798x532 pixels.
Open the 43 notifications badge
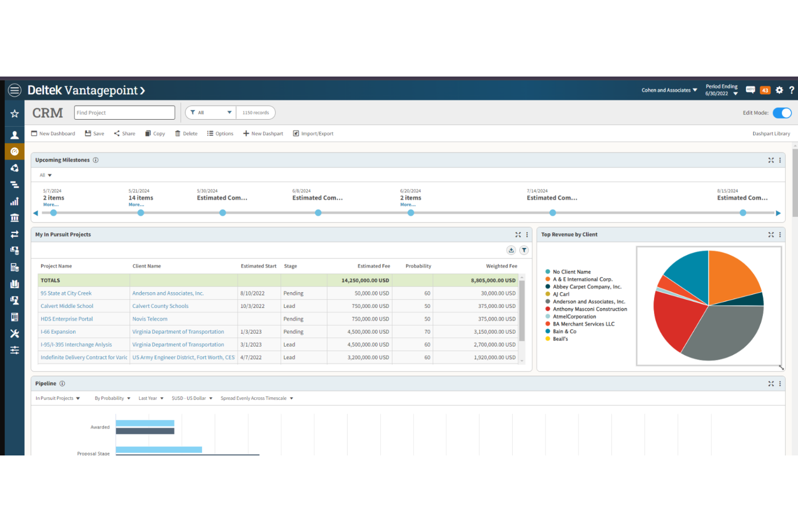point(765,91)
